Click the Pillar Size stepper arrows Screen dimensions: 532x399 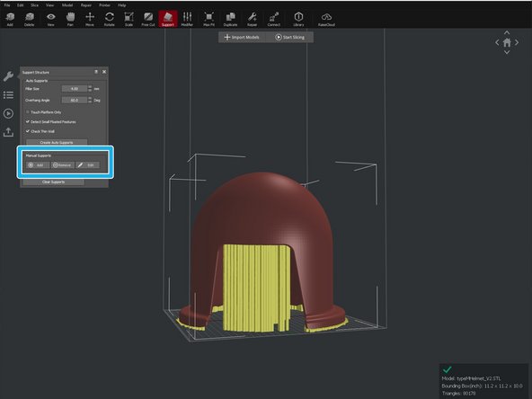[x=90, y=89]
